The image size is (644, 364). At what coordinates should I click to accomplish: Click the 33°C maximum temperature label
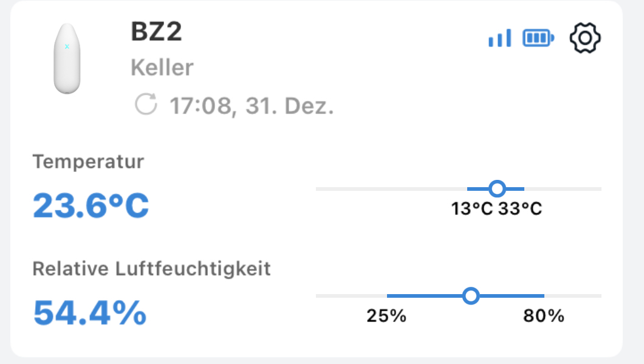(x=520, y=209)
